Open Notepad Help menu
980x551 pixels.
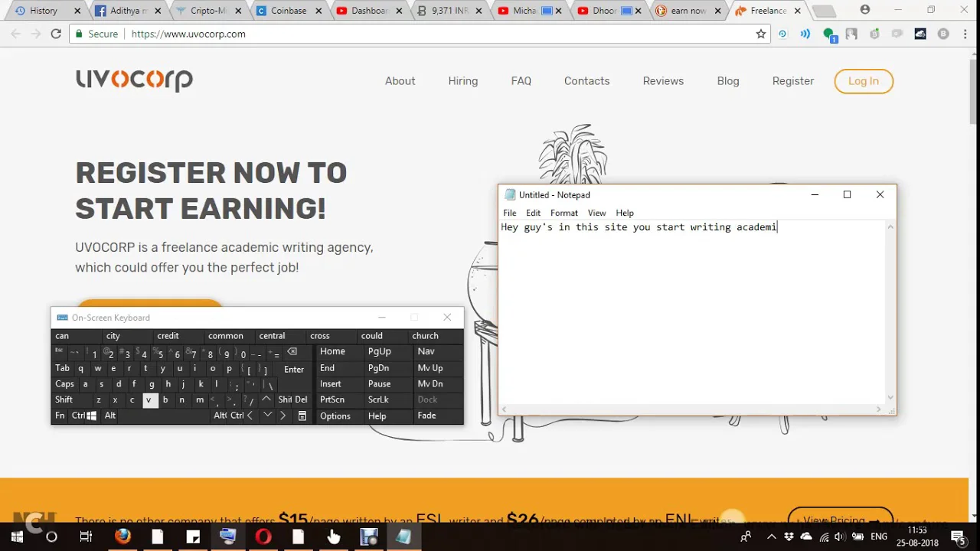click(x=625, y=213)
